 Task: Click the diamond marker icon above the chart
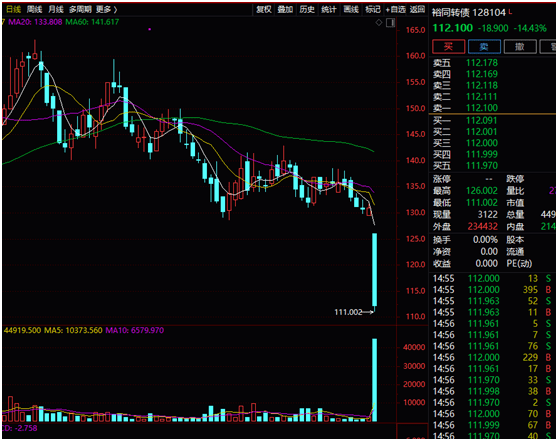(379, 23)
